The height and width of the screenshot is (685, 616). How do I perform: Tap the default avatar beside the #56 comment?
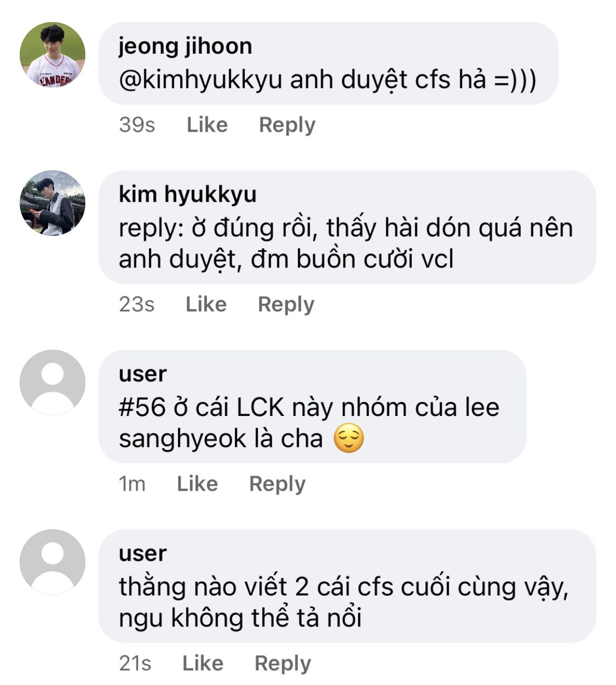pos(53,382)
